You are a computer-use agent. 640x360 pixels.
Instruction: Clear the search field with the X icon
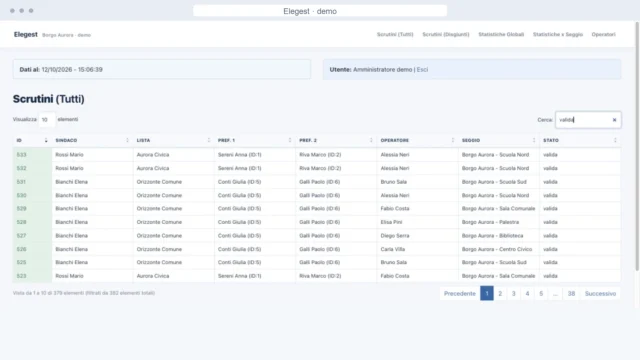(x=614, y=120)
